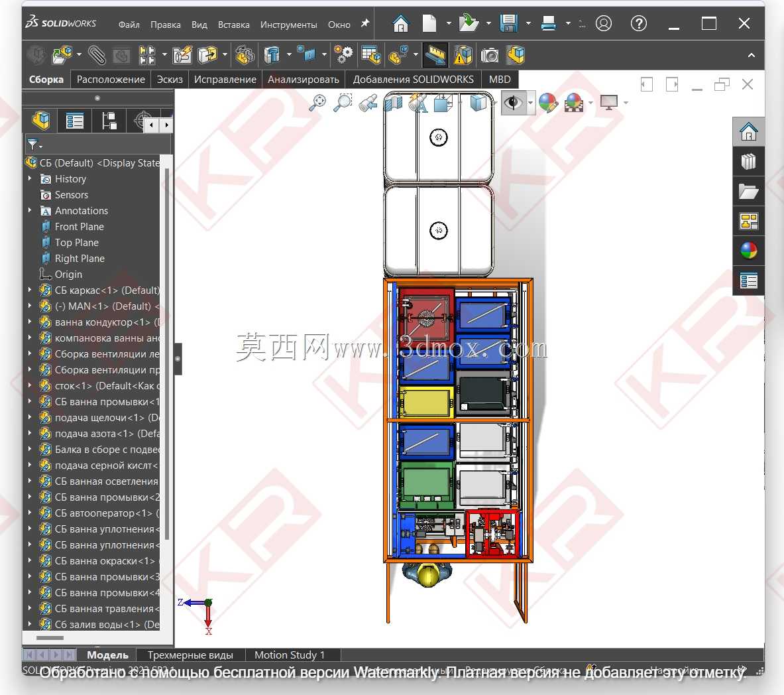The image size is (784, 695).
Task: Click the Take Snapshot camera icon
Action: pos(490,55)
